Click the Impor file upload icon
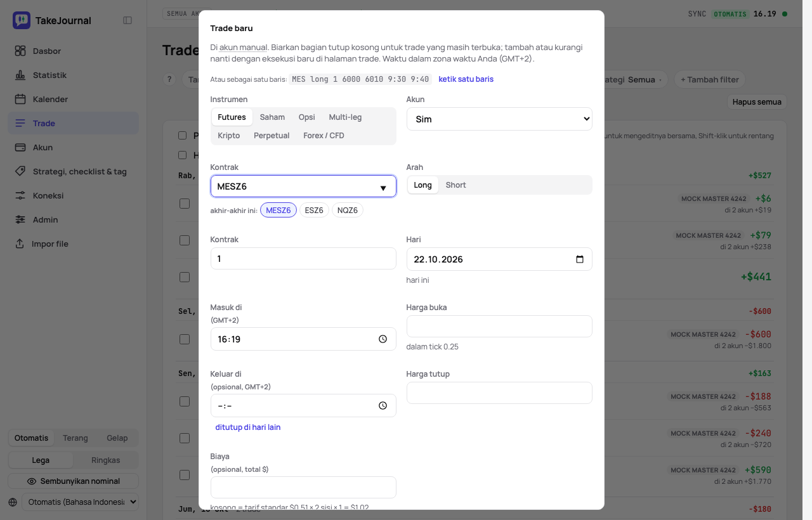812x520 pixels. point(20,244)
